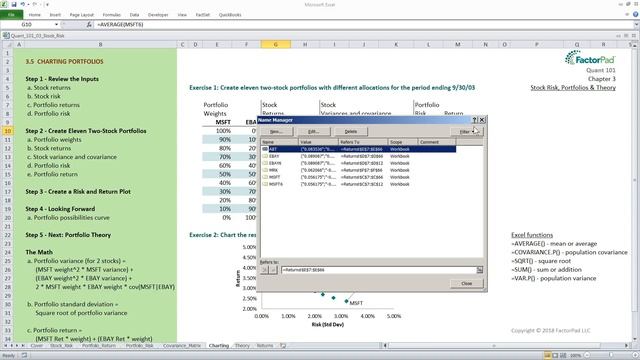The width and height of the screenshot is (640, 360).
Task: Open the Cover sheet tab
Action: coord(37,346)
